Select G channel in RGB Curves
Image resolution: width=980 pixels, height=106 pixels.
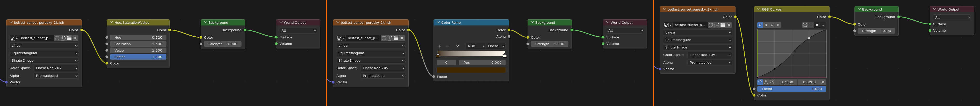tap(772, 25)
